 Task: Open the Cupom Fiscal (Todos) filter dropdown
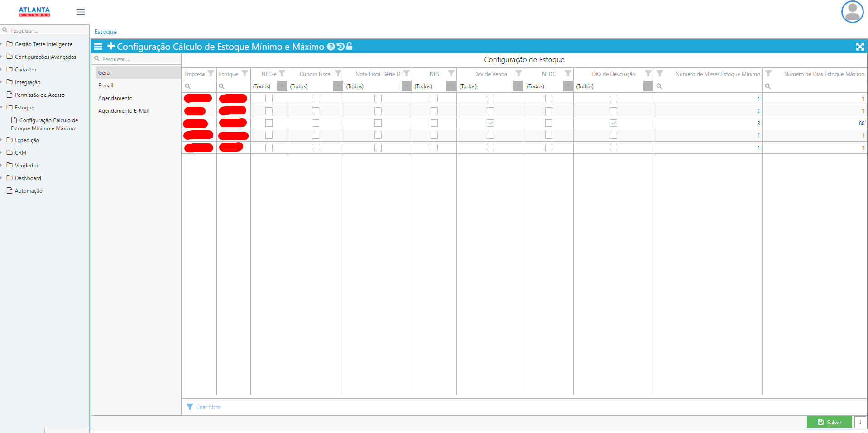click(338, 86)
